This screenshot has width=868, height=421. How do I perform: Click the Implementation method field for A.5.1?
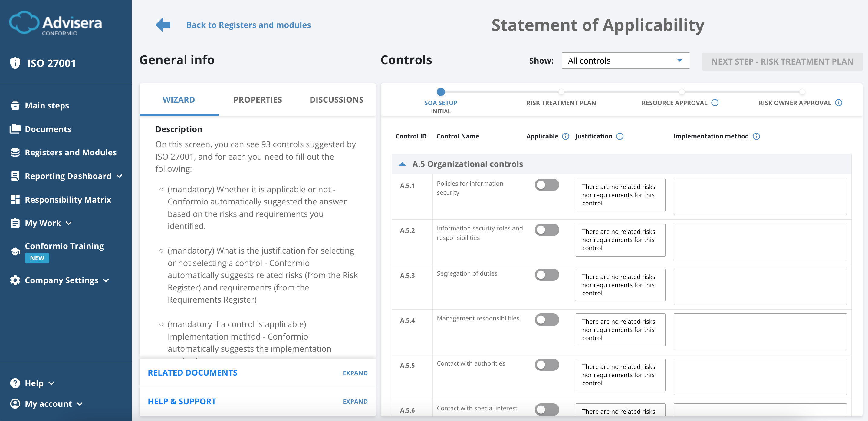(x=760, y=197)
